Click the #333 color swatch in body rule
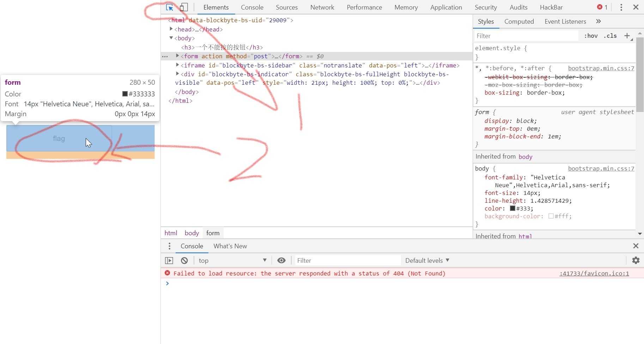The height and width of the screenshot is (344, 644). click(x=512, y=208)
